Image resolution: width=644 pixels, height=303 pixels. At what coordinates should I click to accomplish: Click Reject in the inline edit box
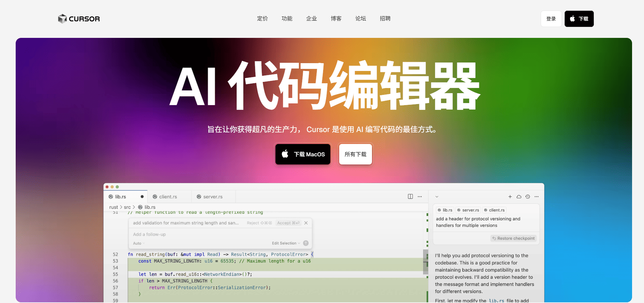pyautogui.click(x=259, y=223)
